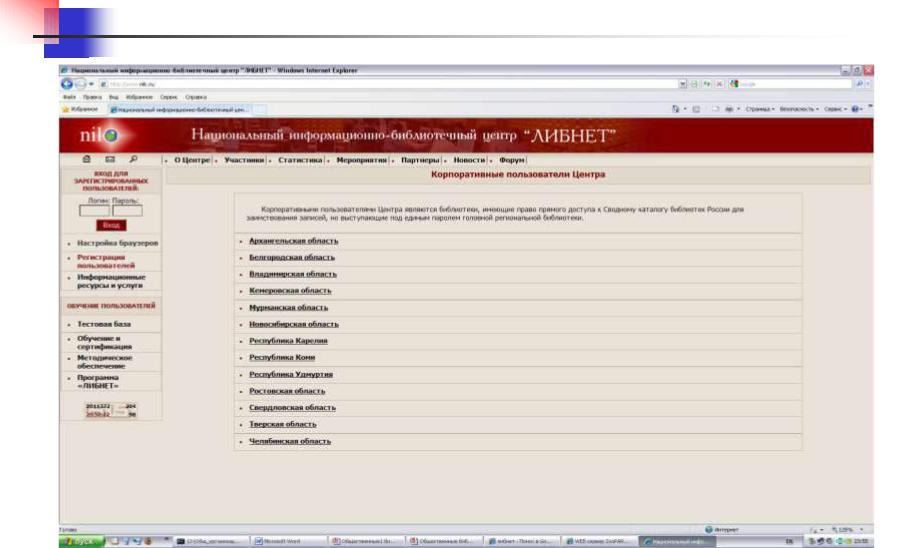Open the address bar history dropdown
897x548 pixels.
point(682,84)
